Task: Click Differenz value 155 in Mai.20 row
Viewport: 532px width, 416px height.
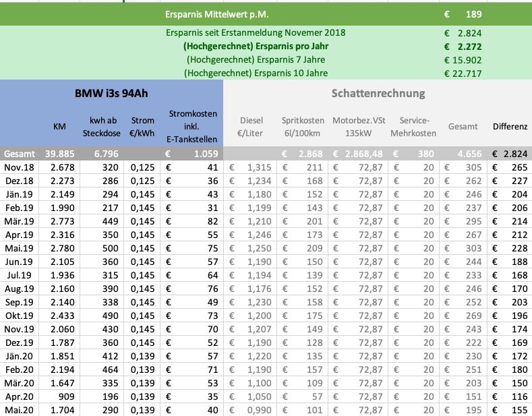Action: (x=519, y=410)
